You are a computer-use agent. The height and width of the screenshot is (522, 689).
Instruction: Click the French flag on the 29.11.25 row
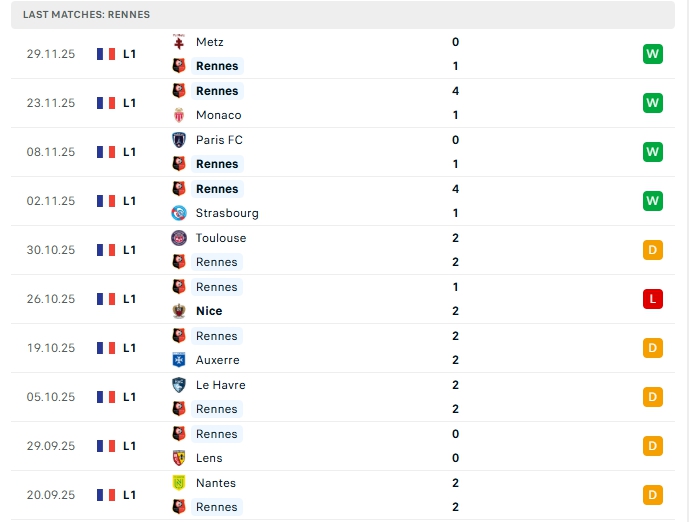[106, 54]
